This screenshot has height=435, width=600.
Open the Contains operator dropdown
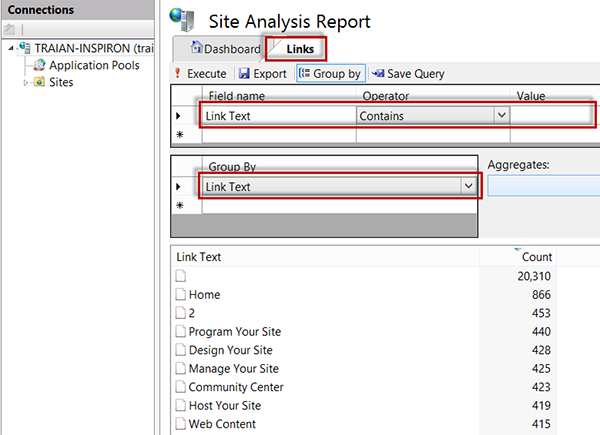coord(501,116)
